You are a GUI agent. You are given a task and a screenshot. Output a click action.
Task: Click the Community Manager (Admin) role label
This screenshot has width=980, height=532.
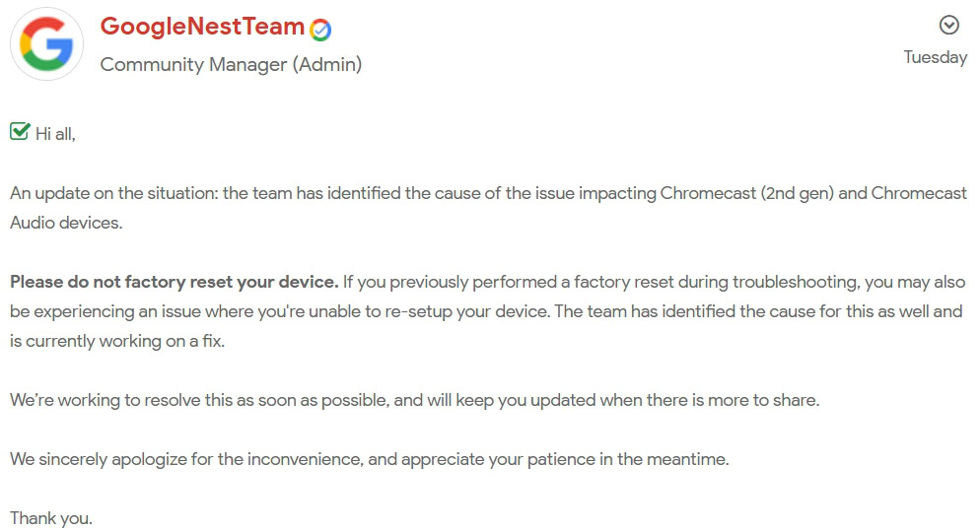tap(231, 65)
